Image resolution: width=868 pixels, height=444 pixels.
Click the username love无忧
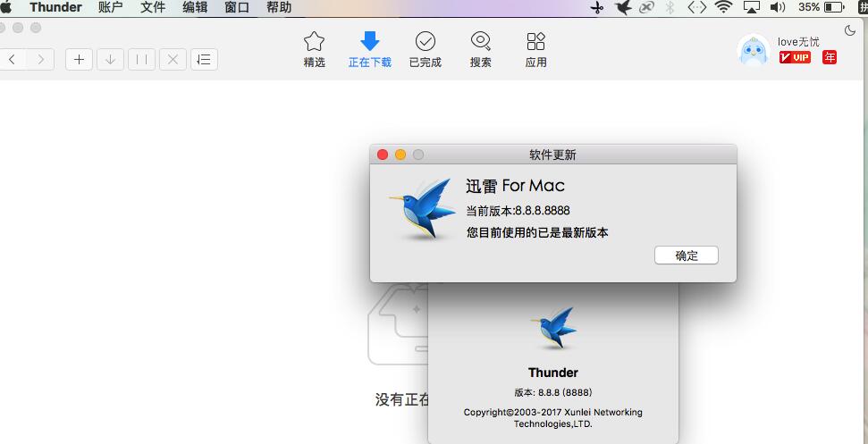(798, 42)
